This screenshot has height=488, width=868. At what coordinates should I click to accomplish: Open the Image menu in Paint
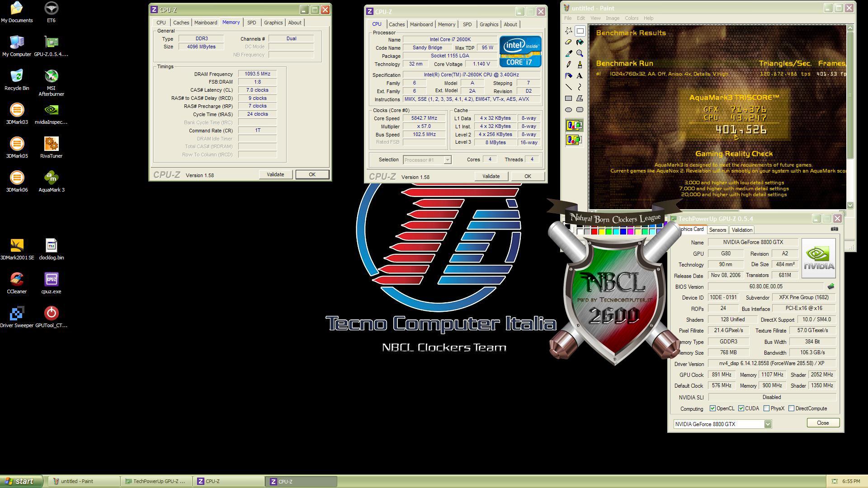tap(612, 18)
